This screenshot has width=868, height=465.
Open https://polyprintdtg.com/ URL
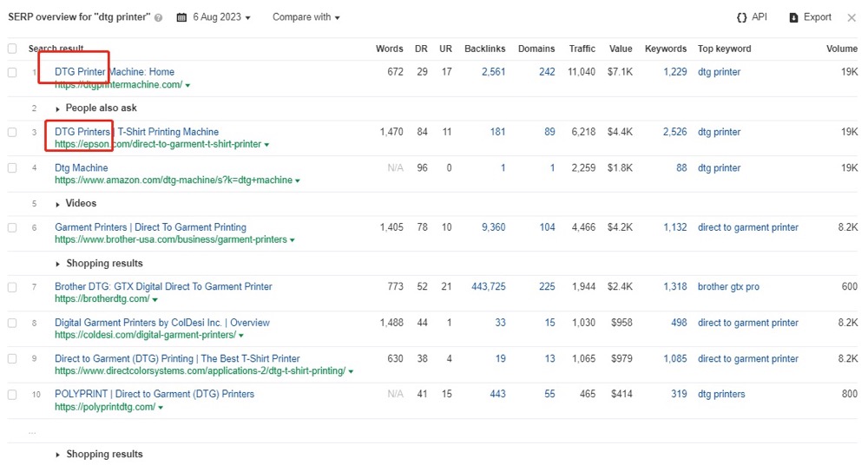point(105,407)
